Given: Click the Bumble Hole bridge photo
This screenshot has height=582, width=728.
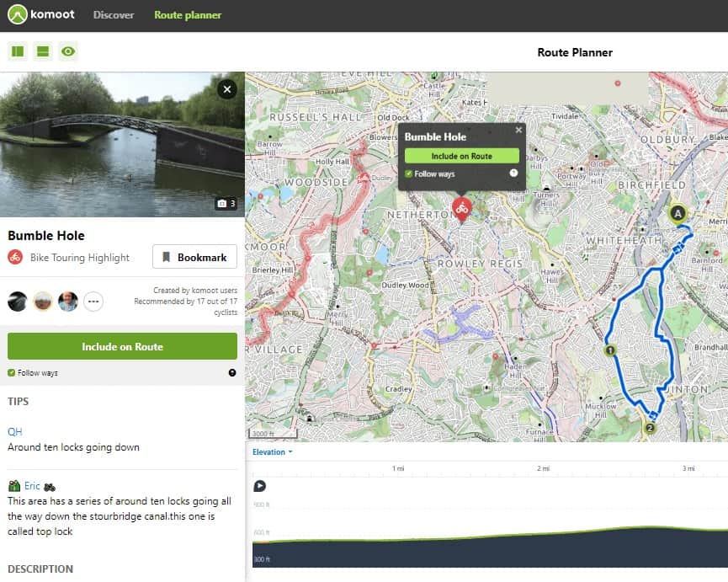Looking at the screenshot, I should [109, 143].
